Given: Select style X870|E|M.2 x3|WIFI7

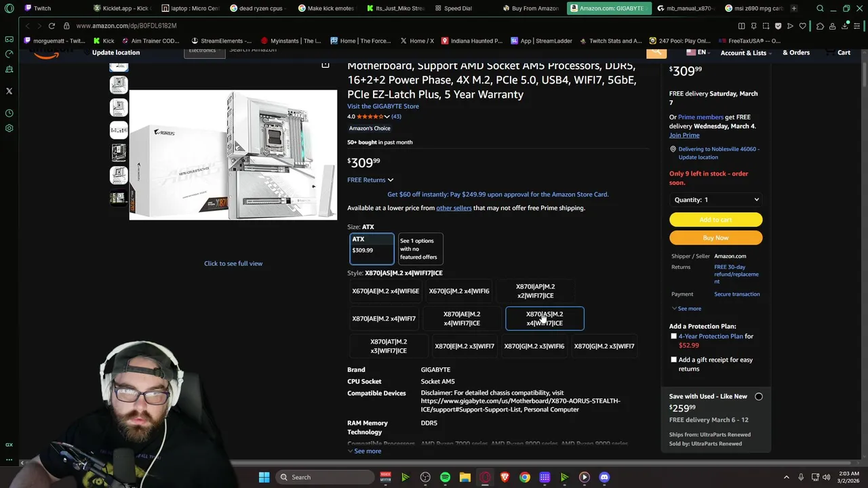Looking at the screenshot, I should (465, 346).
